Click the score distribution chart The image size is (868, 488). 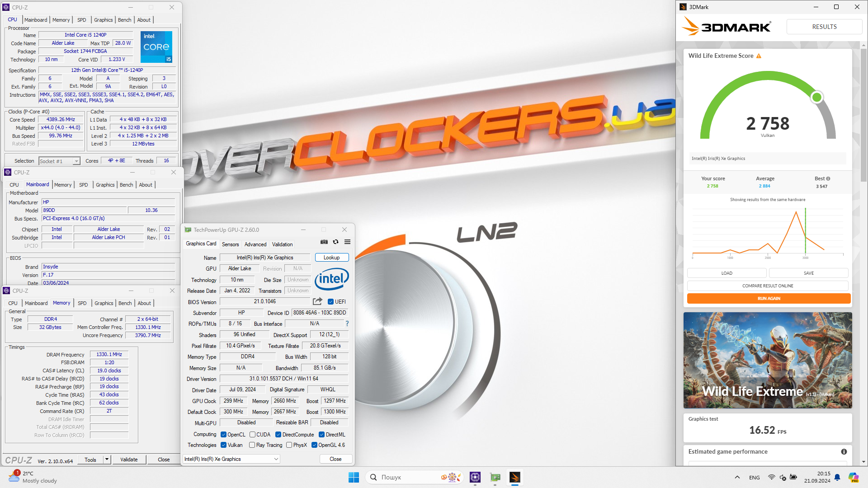click(x=768, y=233)
